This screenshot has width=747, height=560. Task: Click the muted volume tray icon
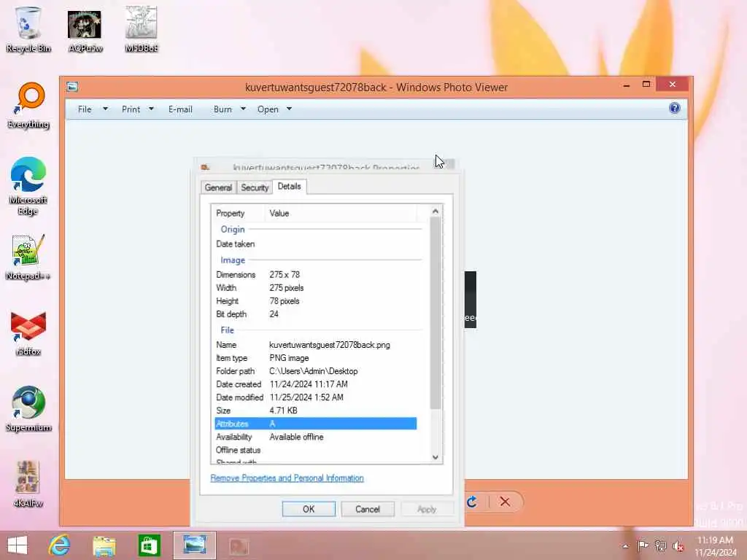click(678, 545)
